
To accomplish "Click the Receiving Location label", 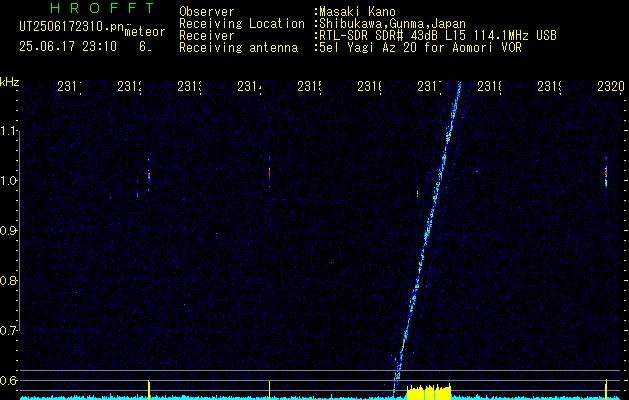I will point(242,24).
